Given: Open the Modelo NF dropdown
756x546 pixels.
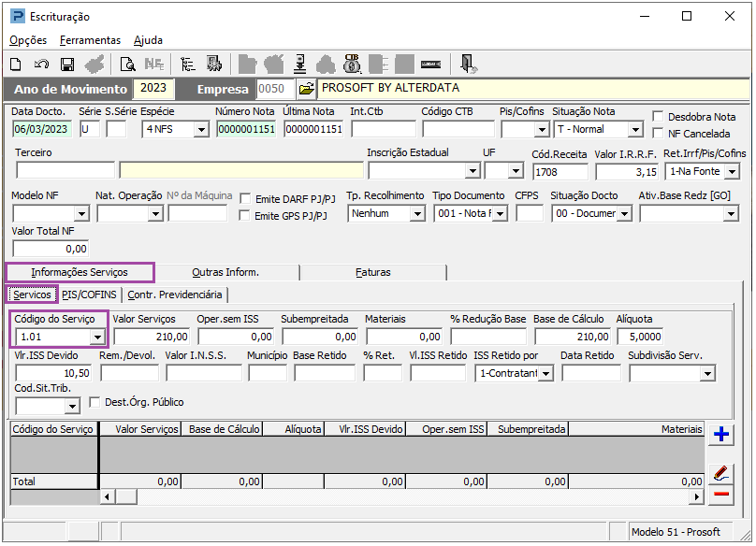Looking at the screenshot, I should point(82,213).
